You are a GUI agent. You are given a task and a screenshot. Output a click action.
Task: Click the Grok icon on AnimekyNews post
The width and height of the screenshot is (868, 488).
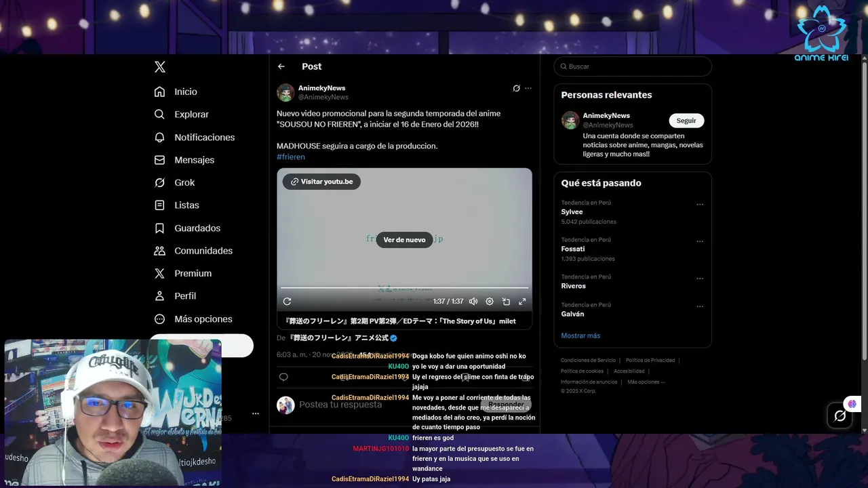[517, 88]
